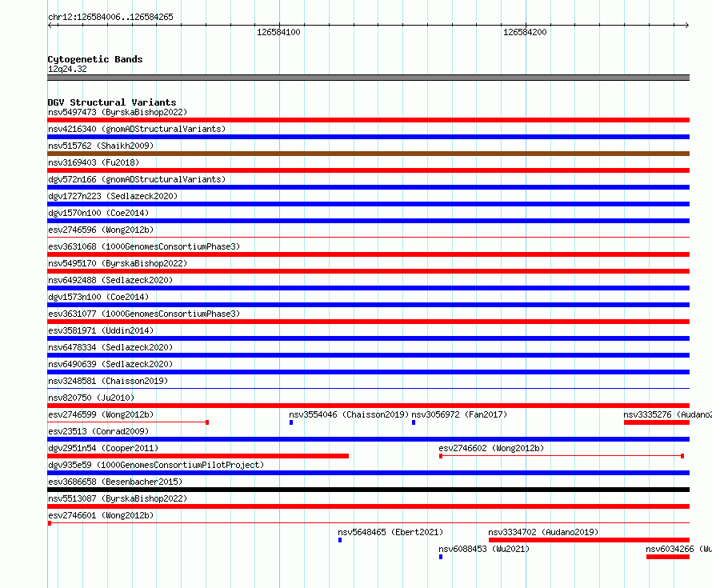Click nsv6034266 variant label
The width and height of the screenshot is (712, 588).
point(679,549)
